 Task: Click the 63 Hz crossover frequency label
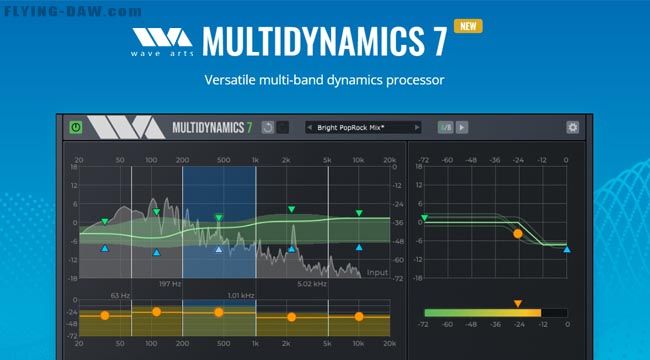(x=120, y=296)
